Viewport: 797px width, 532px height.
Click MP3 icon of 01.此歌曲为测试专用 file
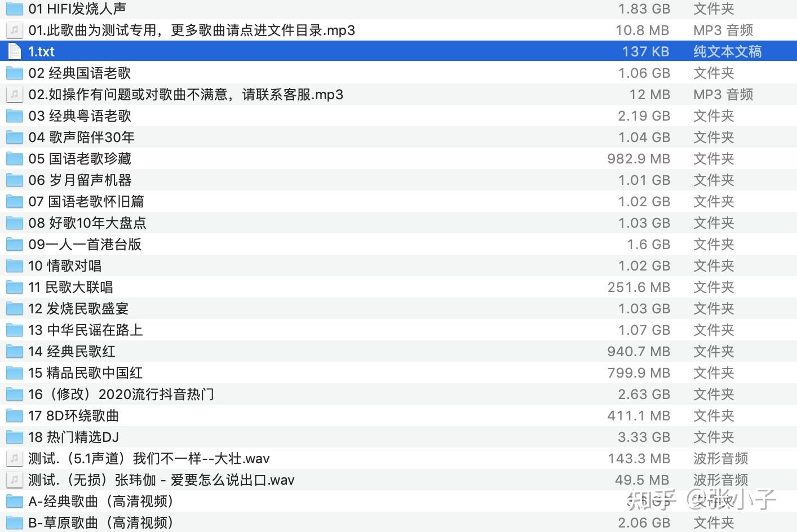pyautogui.click(x=14, y=30)
